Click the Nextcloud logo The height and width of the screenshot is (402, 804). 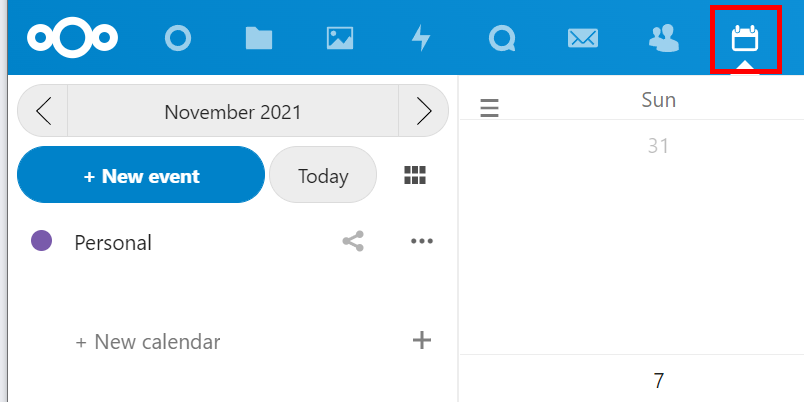click(73, 38)
